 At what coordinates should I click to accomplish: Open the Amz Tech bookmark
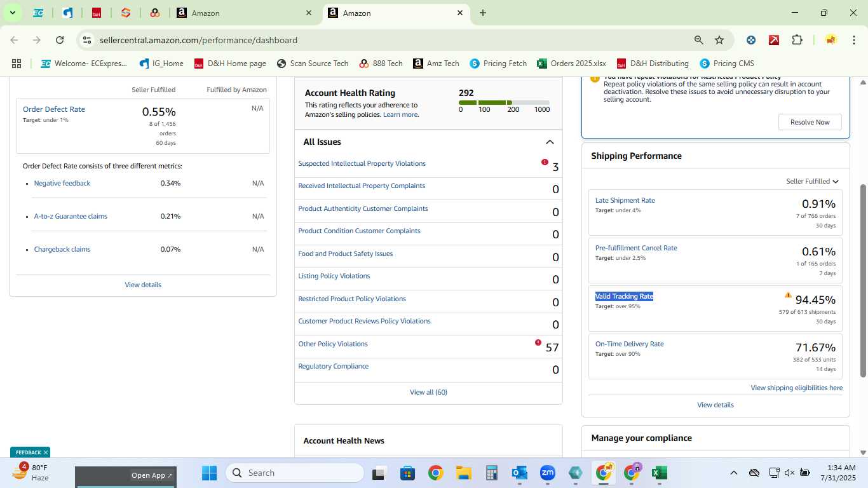click(436, 64)
